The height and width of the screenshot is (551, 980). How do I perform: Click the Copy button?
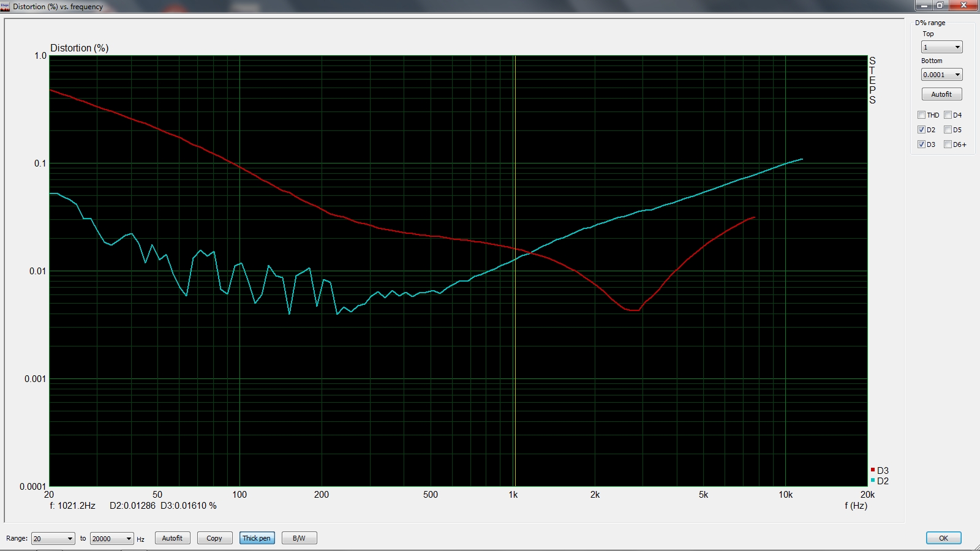click(214, 538)
